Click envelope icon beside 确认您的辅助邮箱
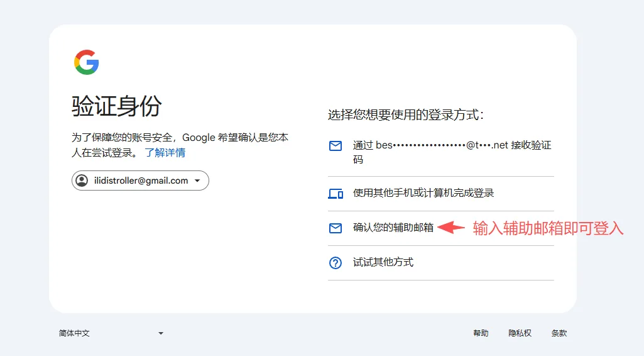 coord(336,228)
